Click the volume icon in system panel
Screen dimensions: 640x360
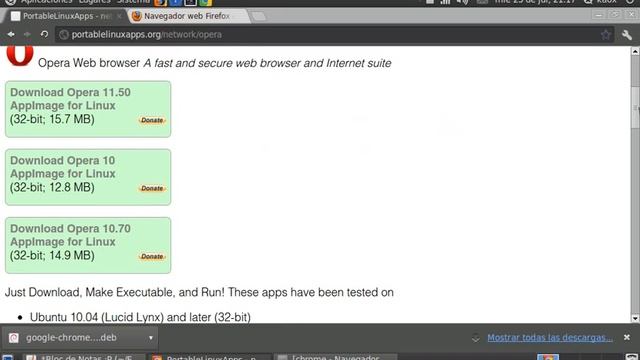(x=462, y=2)
